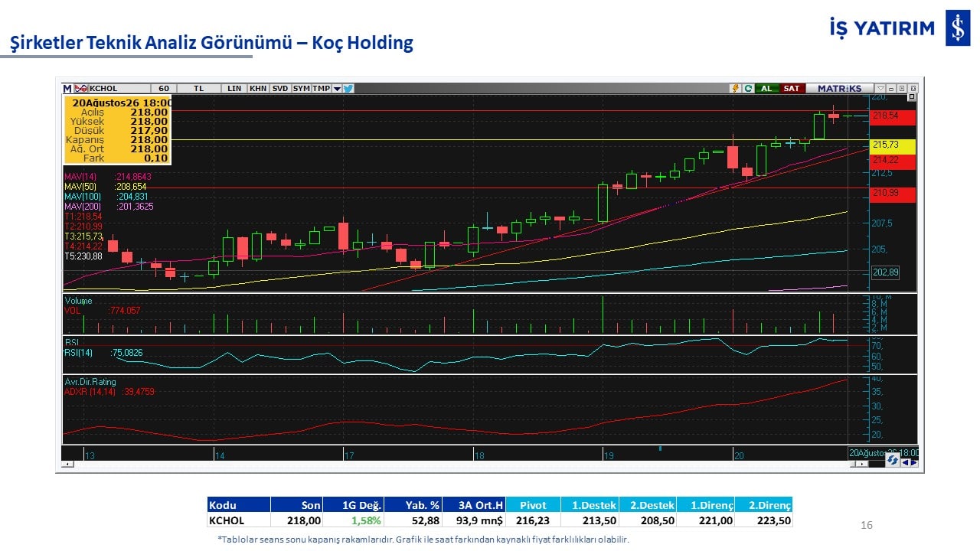980x551 pixels.
Task: Click the SYM toolbar button
Action: pyautogui.click(x=301, y=88)
